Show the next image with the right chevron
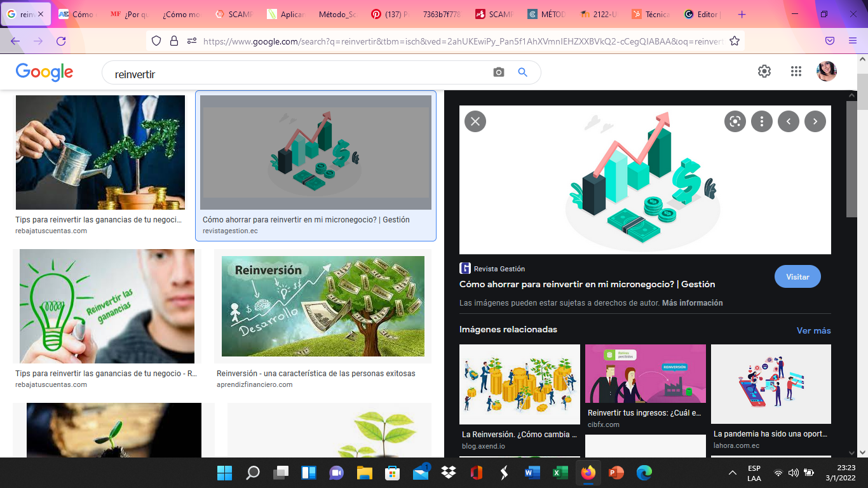This screenshot has height=488, width=868. pos(815,121)
